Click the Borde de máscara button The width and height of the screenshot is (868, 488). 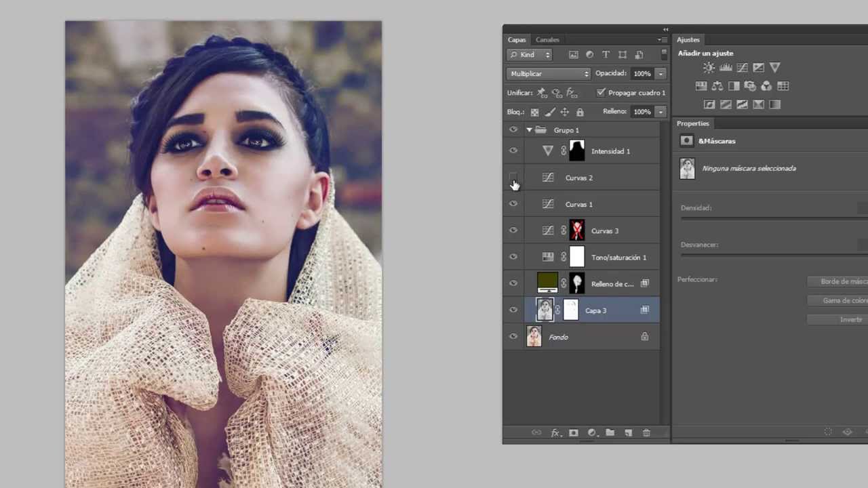click(837, 281)
